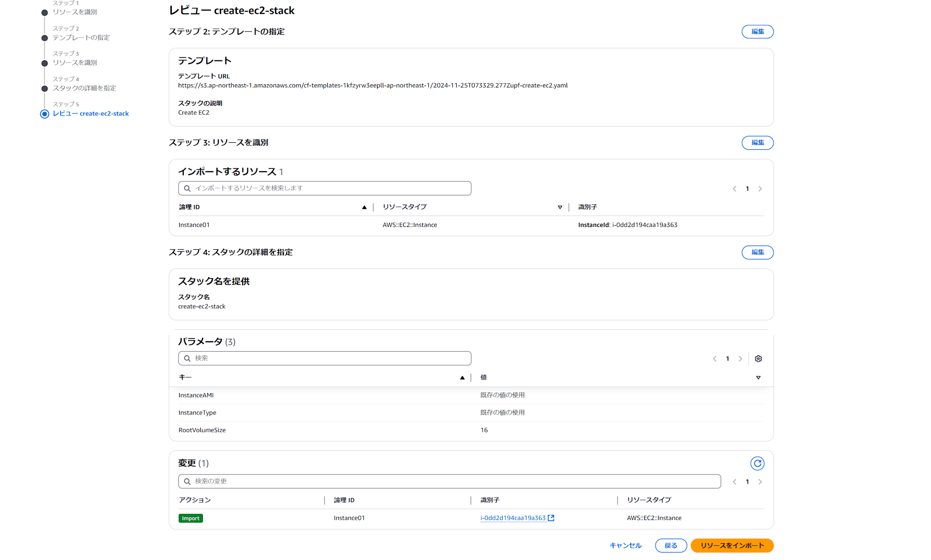
Task: Click AWS::EC2::Instance in import resources table
Action: tap(410, 225)
